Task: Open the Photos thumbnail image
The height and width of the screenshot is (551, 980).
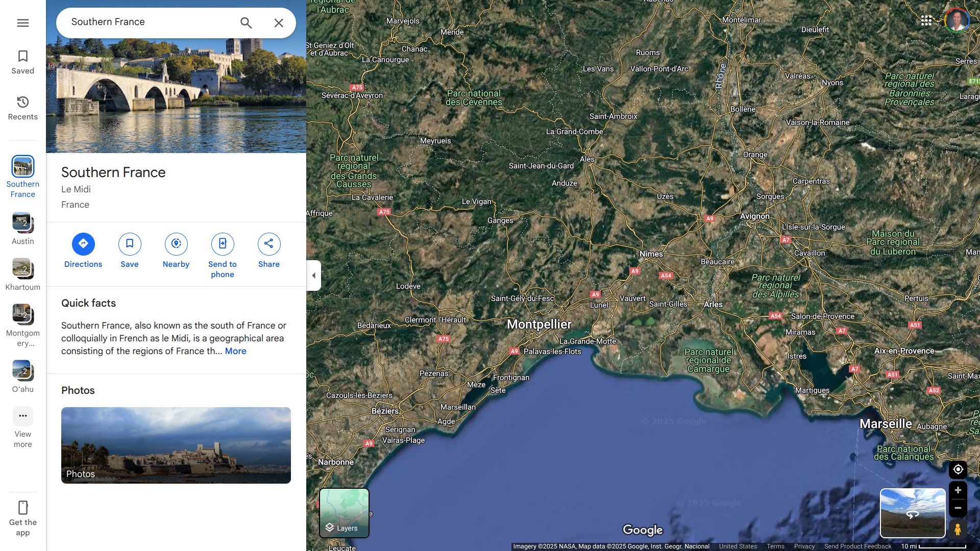Action: 176,445
